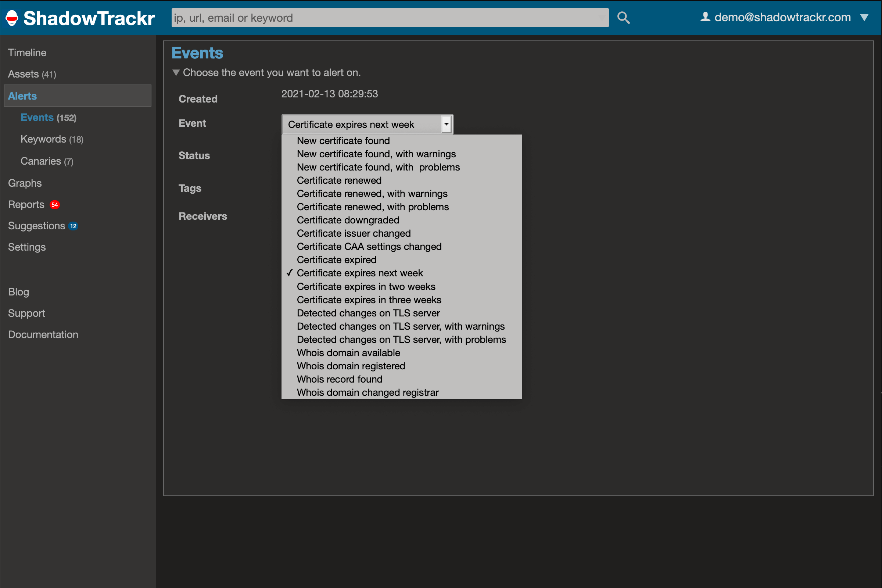The image size is (882, 588).
Task: Navigate to the Timeline page
Action: [26, 53]
